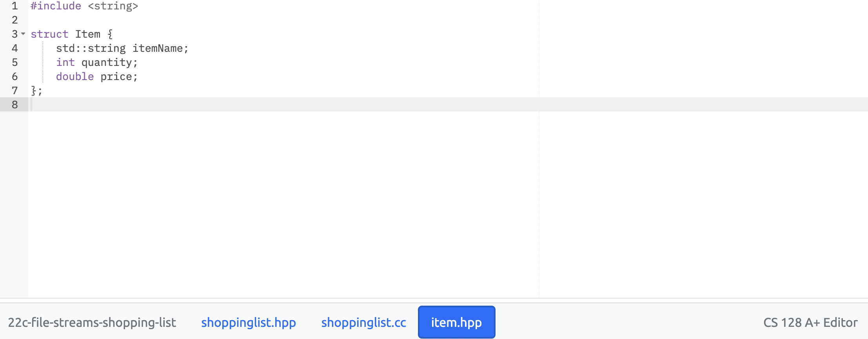The height and width of the screenshot is (339, 868).
Task: Place cursor on the include directive
Action: coord(55,6)
